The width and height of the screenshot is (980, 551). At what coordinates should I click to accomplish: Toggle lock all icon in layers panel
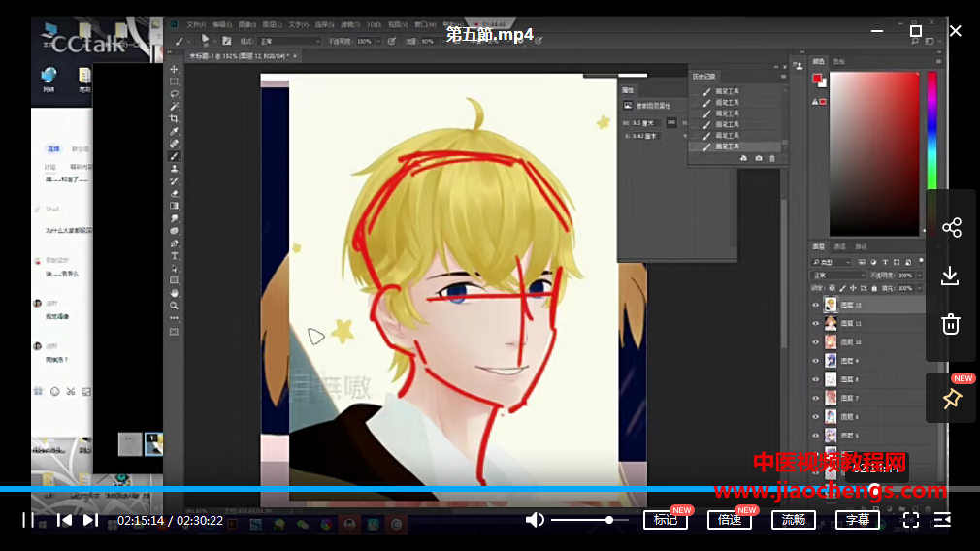[874, 289]
